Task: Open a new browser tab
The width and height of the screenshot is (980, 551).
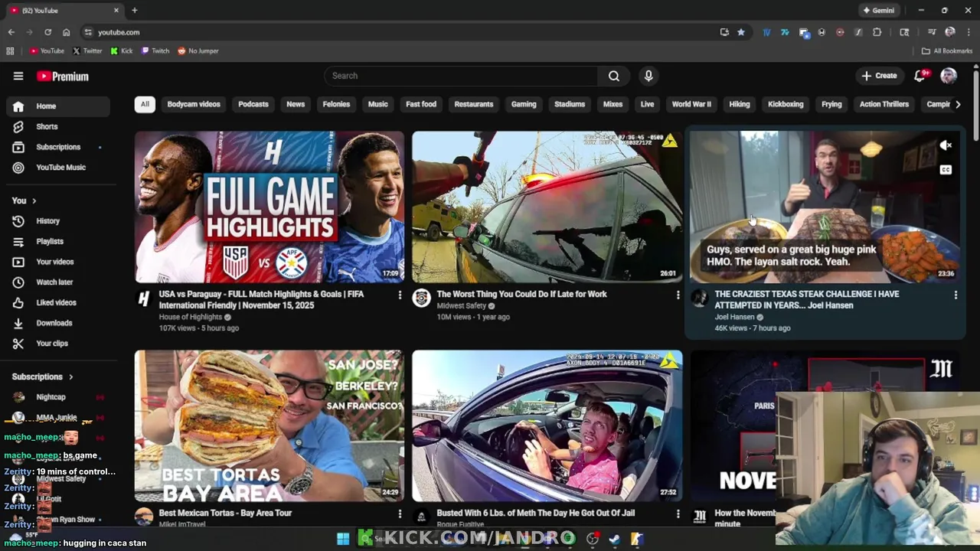Action: point(134,11)
